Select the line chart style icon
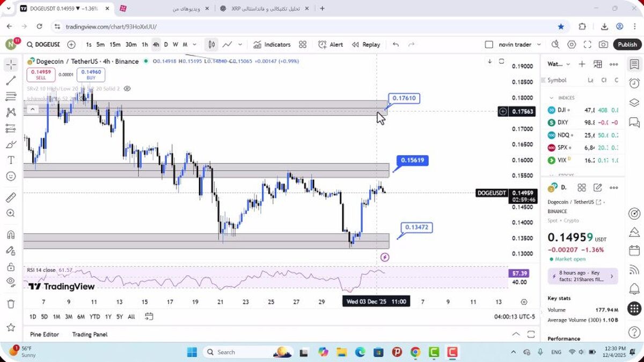The image size is (644, 362). pyautogui.click(x=228, y=45)
